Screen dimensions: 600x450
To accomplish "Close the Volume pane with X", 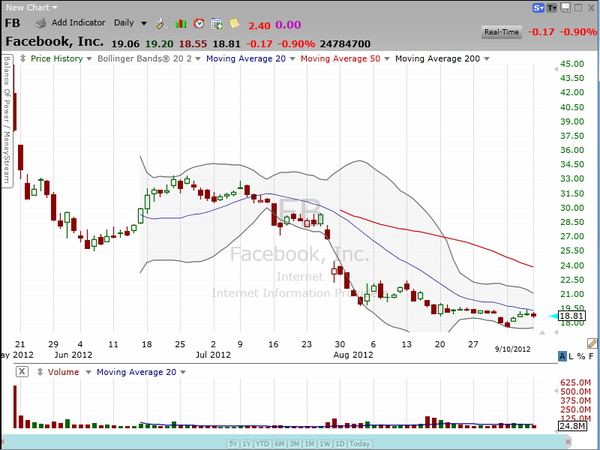I will (20, 371).
